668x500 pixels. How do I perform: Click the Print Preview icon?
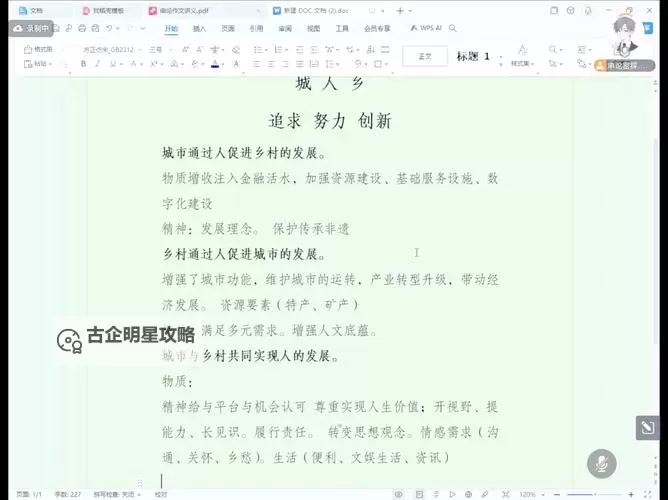click(x=95, y=28)
